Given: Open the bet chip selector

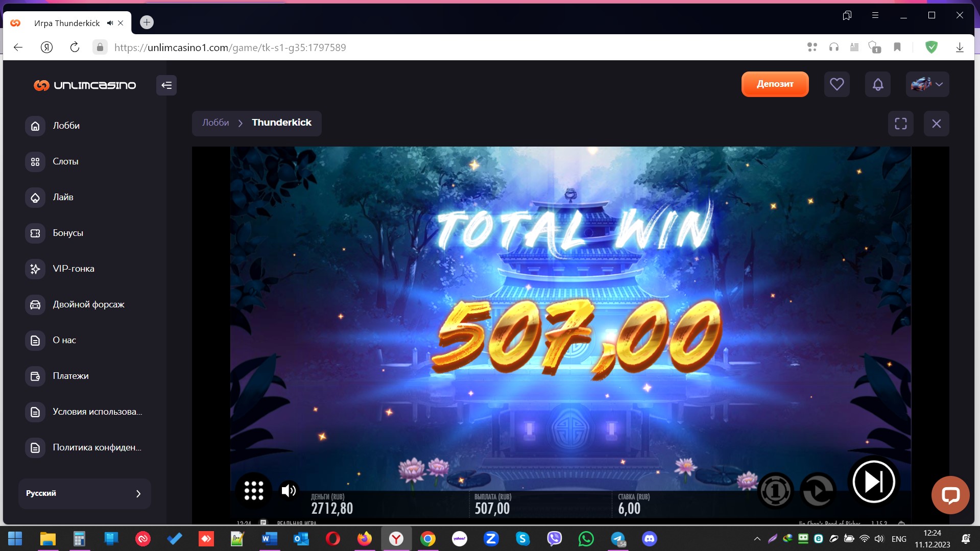Looking at the screenshot, I should [x=775, y=491].
